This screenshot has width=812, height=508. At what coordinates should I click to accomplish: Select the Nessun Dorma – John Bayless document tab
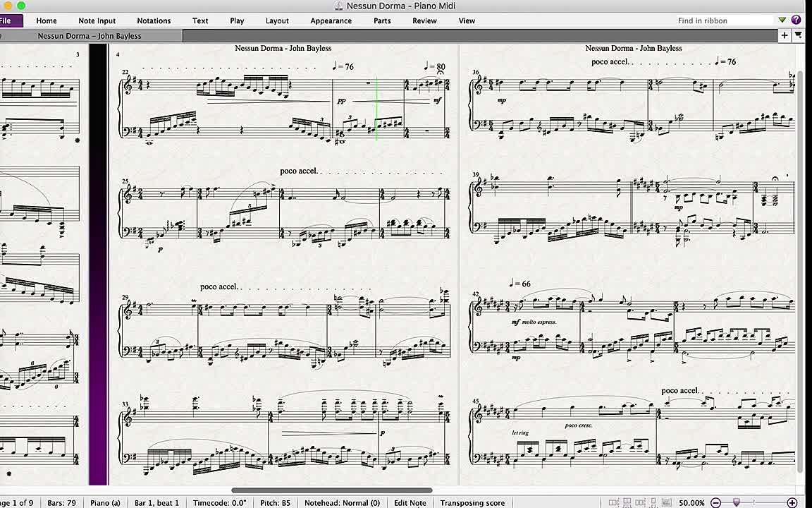click(90, 35)
